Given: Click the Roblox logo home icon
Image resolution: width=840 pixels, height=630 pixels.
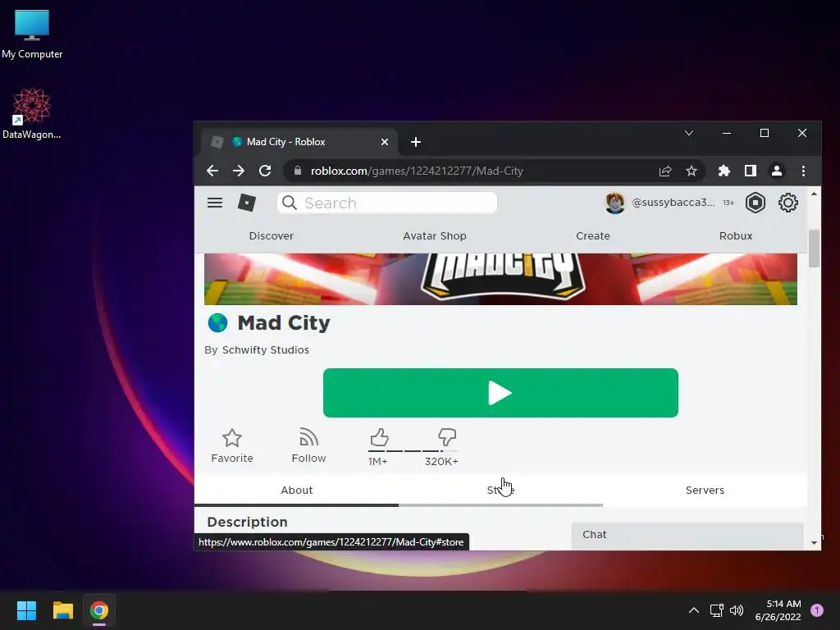Looking at the screenshot, I should (x=246, y=203).
